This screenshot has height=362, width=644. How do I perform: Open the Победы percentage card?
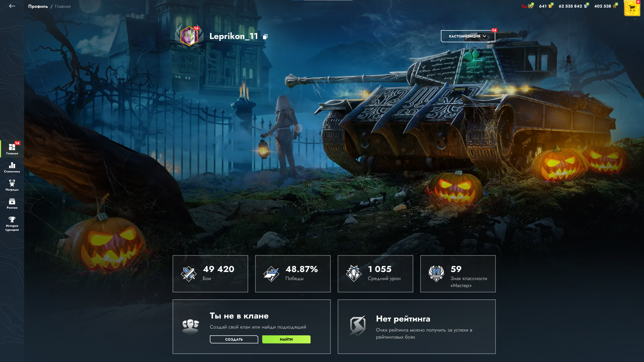(x=293, y=274)
